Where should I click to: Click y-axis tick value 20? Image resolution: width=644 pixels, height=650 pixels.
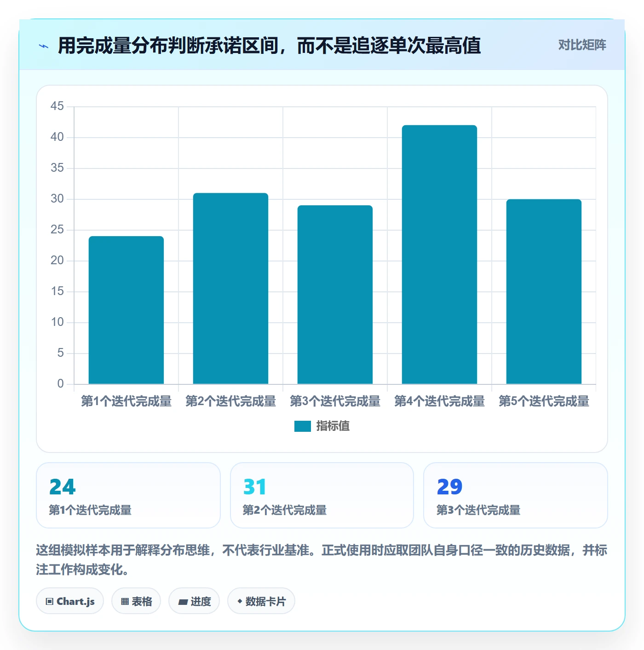coord(57,261)
